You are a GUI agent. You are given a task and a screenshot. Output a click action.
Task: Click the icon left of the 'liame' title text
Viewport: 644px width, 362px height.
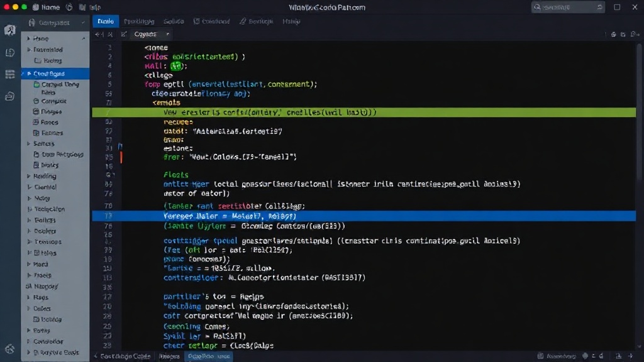pyautogui.click(x=36, y=8)
